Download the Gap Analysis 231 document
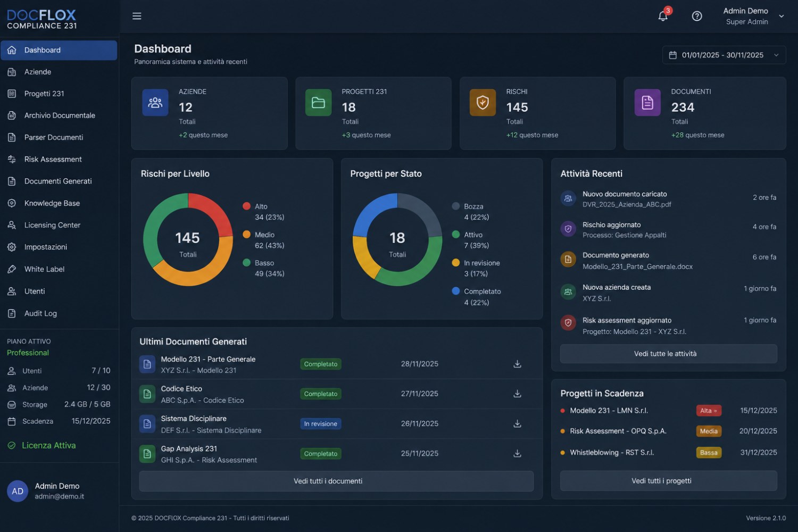 [x=517, y=453]
